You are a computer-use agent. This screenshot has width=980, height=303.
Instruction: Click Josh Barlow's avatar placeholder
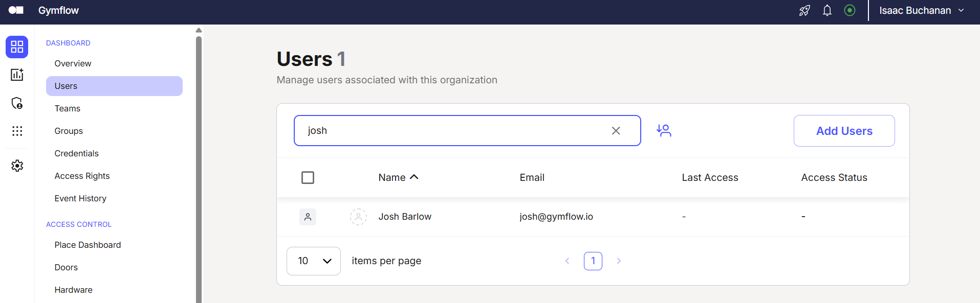358,217
